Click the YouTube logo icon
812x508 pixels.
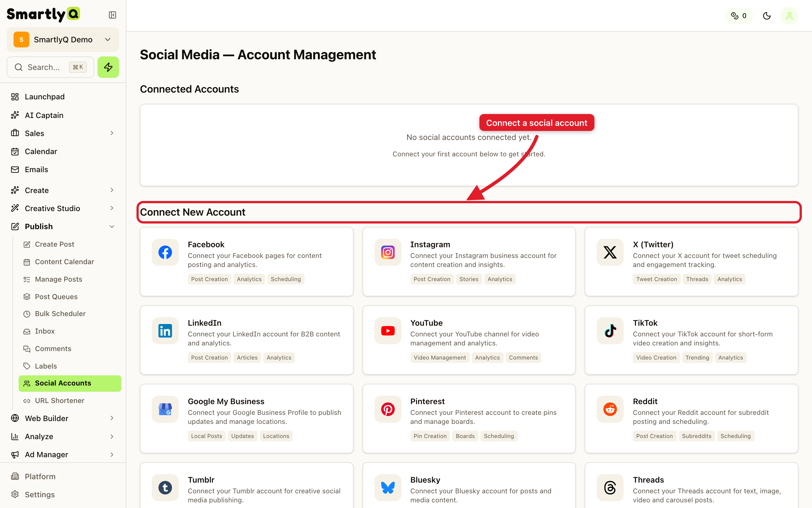click(x=388, y=331)
